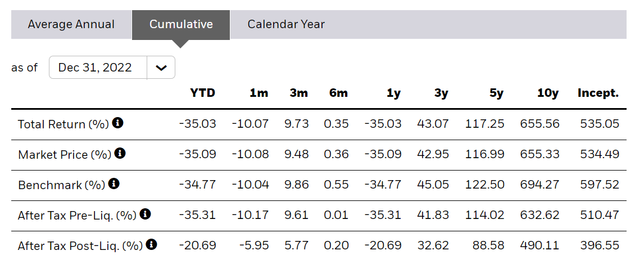Select Total Return 5y value 117.25
Viewport: 644px width, 255px height.
(484, 123)
